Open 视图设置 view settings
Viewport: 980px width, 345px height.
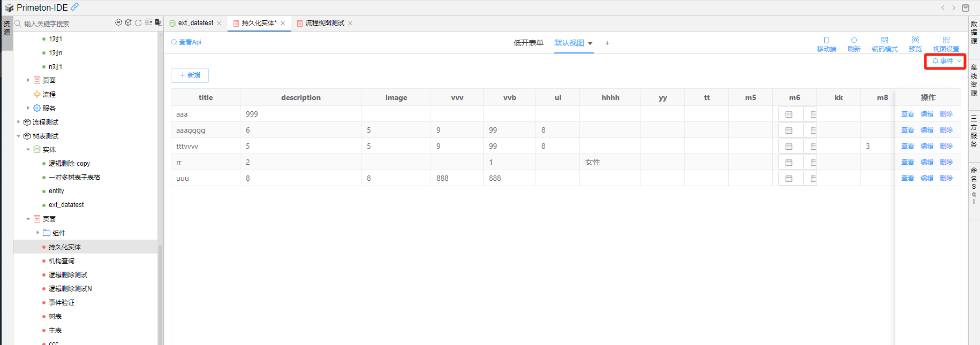(x=946, y=44)
